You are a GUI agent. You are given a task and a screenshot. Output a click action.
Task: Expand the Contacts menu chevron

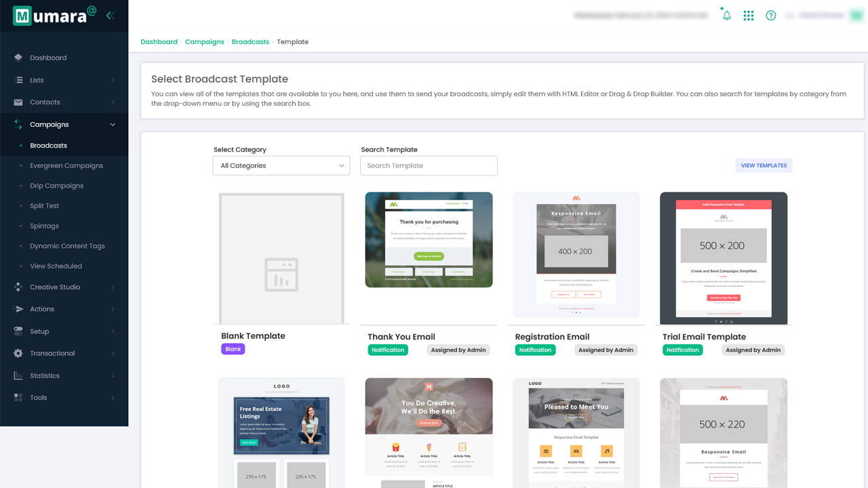pos(113,102)
